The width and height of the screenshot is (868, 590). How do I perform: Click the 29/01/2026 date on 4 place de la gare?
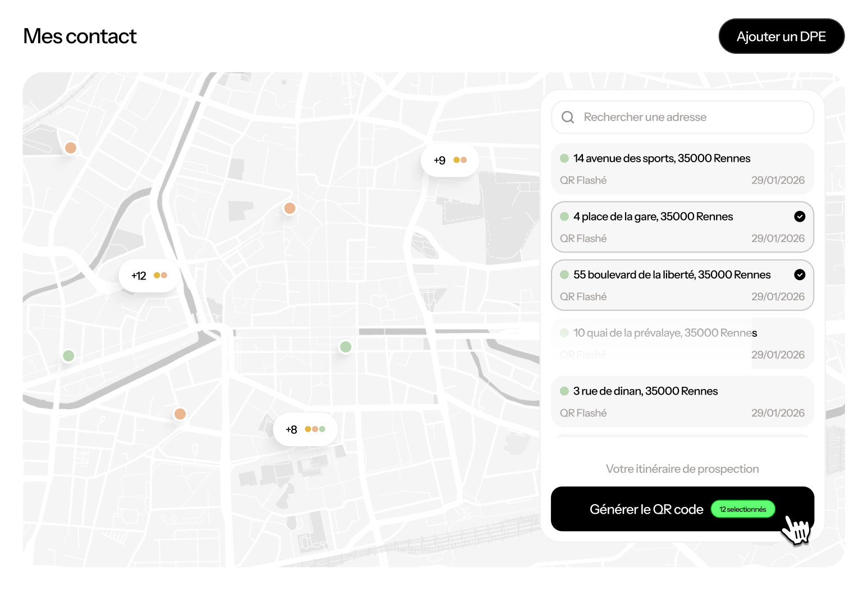[778, 239]
